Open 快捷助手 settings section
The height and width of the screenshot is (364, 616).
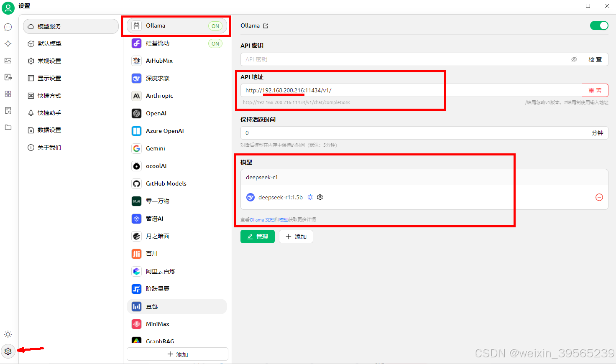[71, 113]
